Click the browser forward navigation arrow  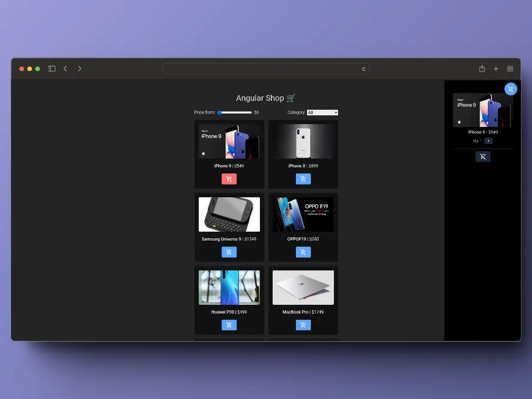(x=79, y=69)
